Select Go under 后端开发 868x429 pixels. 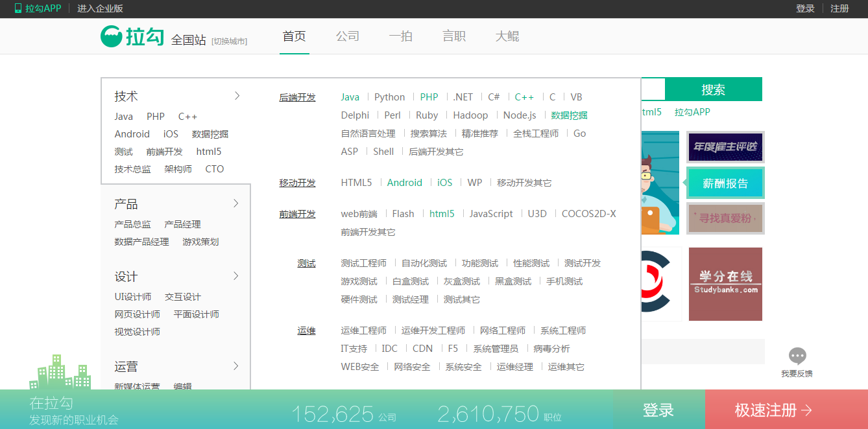point(580,133)
